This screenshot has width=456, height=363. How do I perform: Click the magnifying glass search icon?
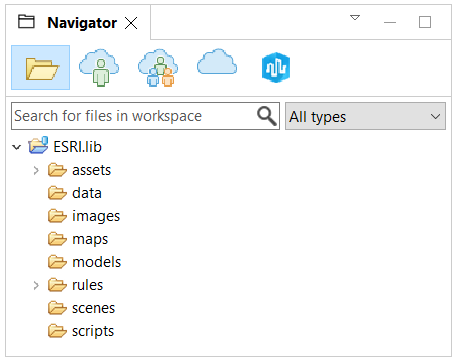[267, 116]
